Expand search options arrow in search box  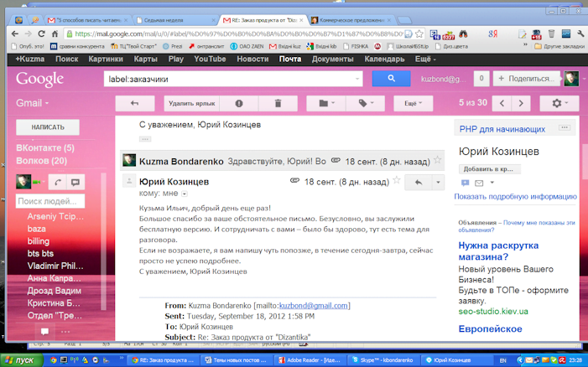point(357,79)
